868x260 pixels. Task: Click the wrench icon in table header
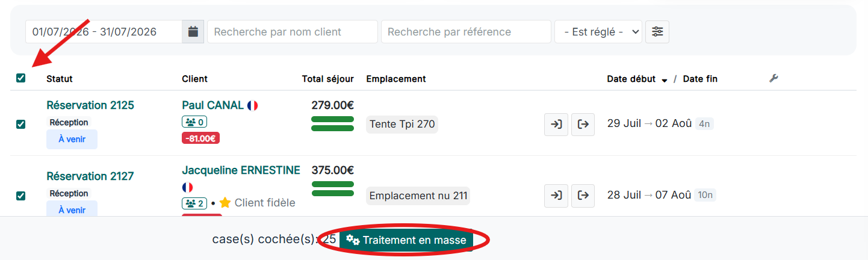774,78
